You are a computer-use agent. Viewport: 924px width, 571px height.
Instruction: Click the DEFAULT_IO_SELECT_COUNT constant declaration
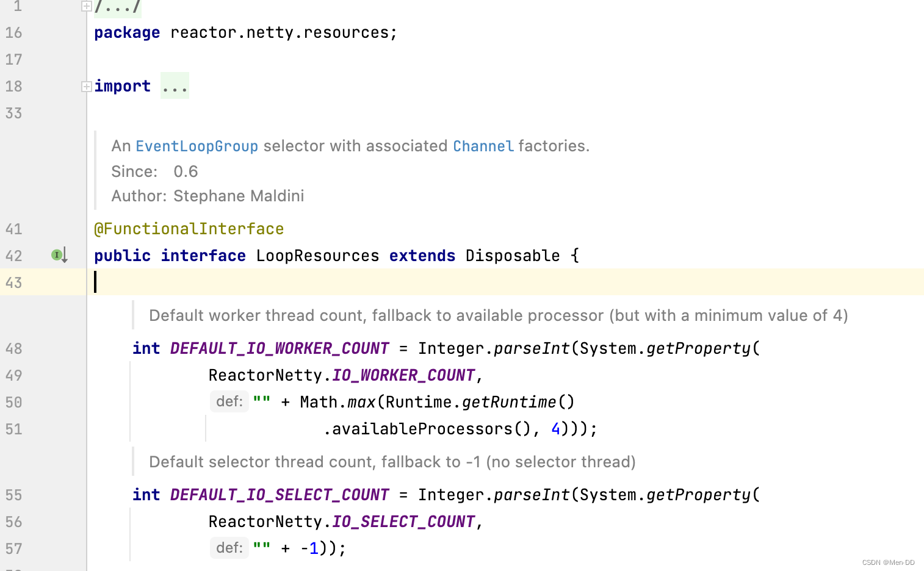click(x=280, y=495)
